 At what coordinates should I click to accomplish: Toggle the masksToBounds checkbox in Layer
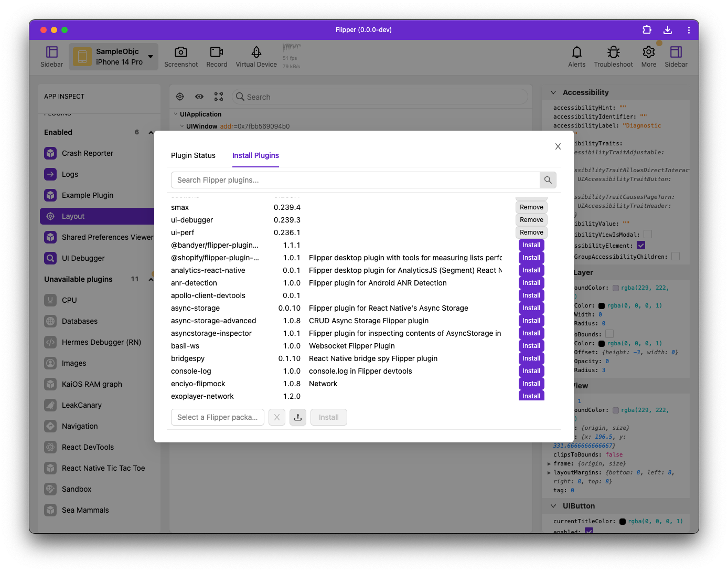coord(609,334)
